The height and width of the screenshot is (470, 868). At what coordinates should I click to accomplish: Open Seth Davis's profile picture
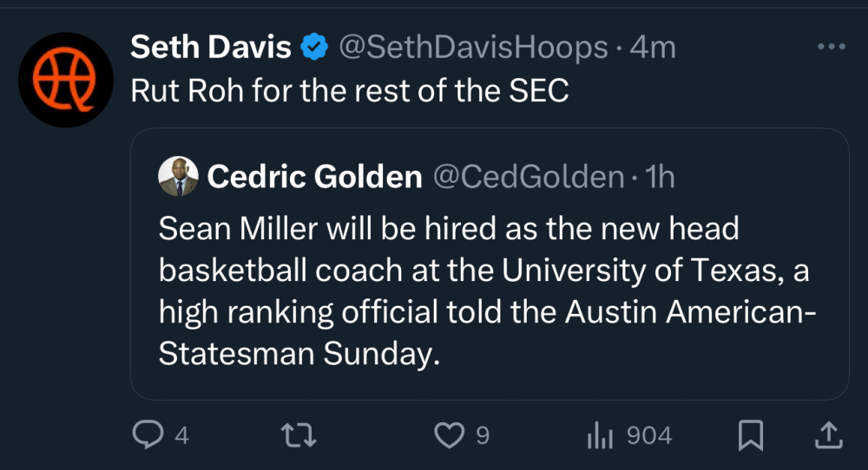coord(66,80)
